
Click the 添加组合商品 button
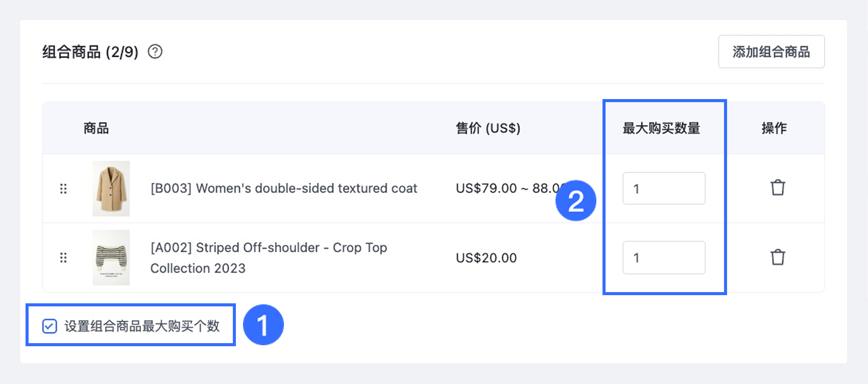[771, 52]
